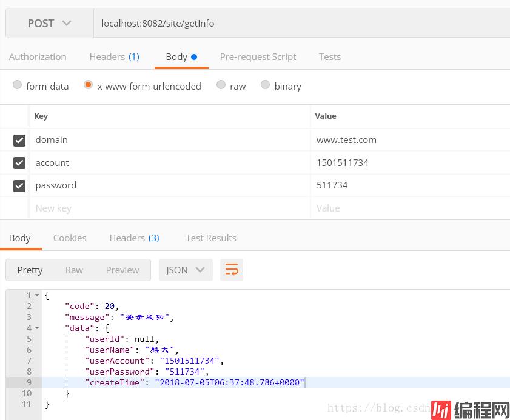The height and width of the screenshot is (420, 510).
Task: Show the Test Results tab
Action: 210,238
